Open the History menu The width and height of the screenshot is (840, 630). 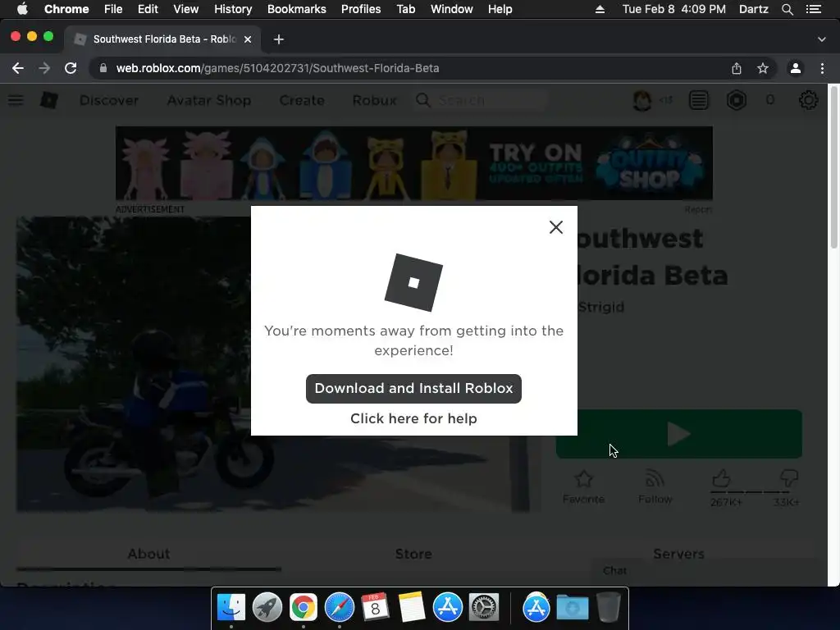tap(233, 9)
